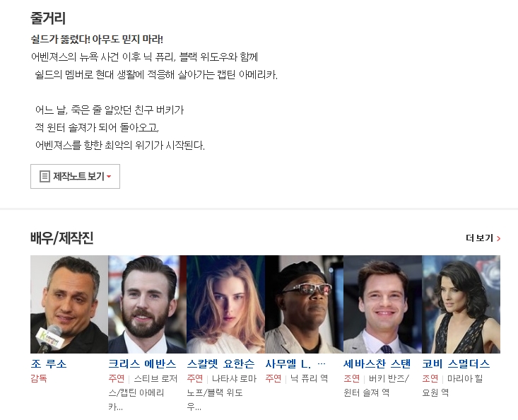The height and width of the screenshot is (420, 518).
Task: Select the 배우/제작진 section heading
Action: 61,238
